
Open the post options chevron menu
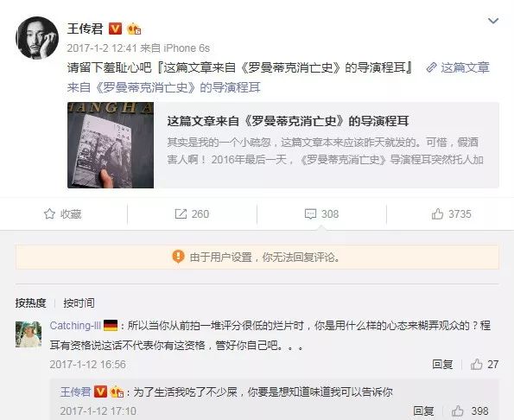click(x=493, y=21)
